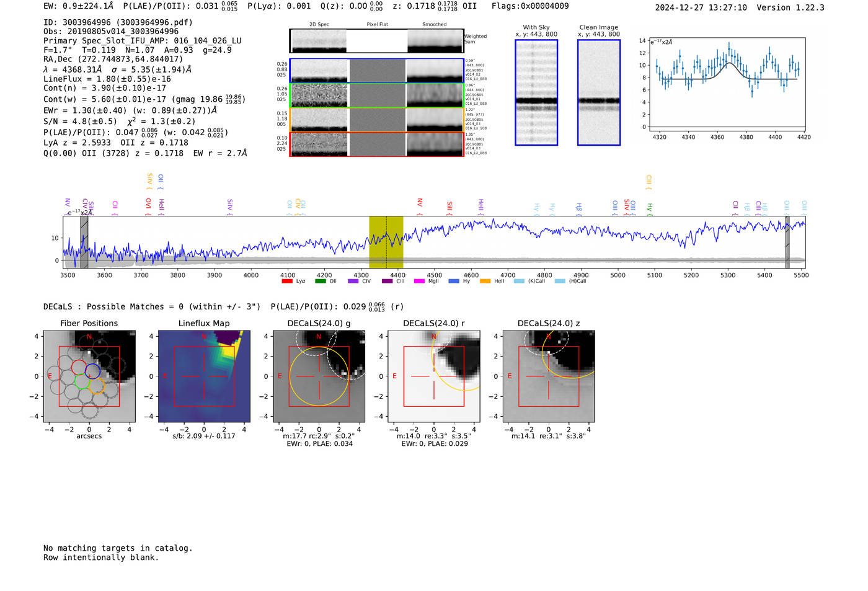The height and width of the screenshot is (591, 868).
Task: Click the blue fiber circle in Fiber Positions
Action: coord(93,371)
